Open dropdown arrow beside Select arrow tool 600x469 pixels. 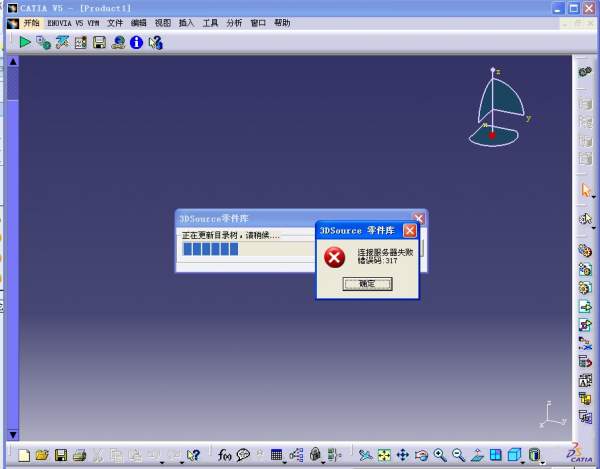click(x=593, y=197)
